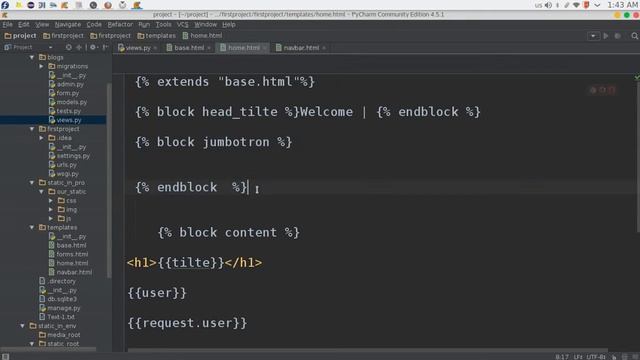Click the LF line separator status entry
This screenshot has width=640, height=360.
578,357
